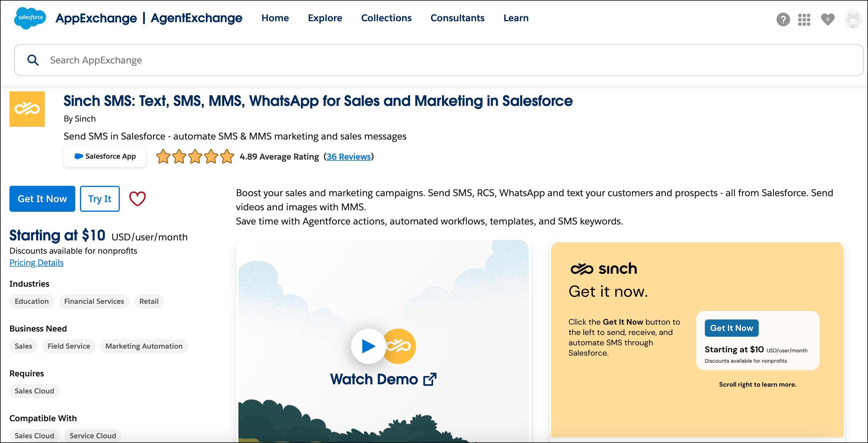The width and height of the screenshot is (868, 443).
Task: Select the Education industry tag
Action: 32,301
